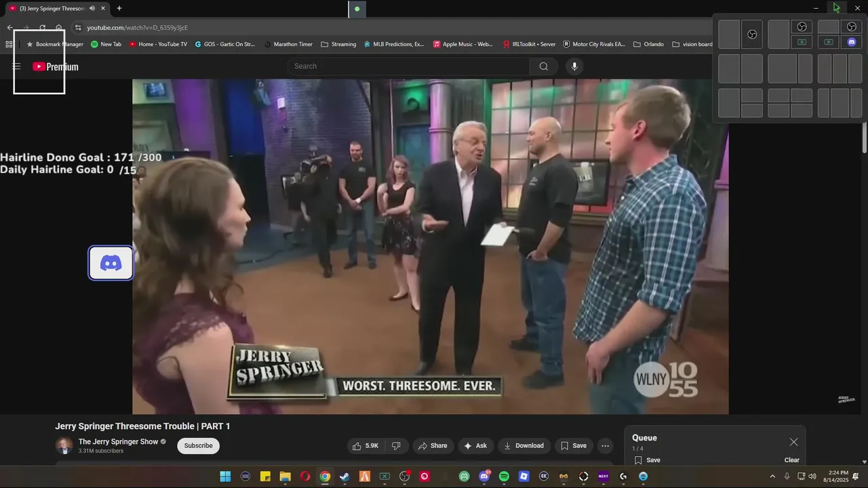Open Home - YouTube TV bookmark
This screenshot has width=868, height=488.
158,44
